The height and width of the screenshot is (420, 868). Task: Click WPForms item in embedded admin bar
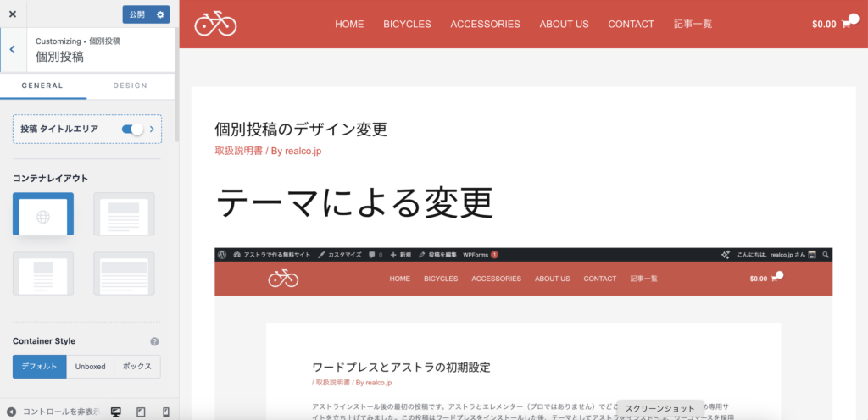(x=481, y=255)
